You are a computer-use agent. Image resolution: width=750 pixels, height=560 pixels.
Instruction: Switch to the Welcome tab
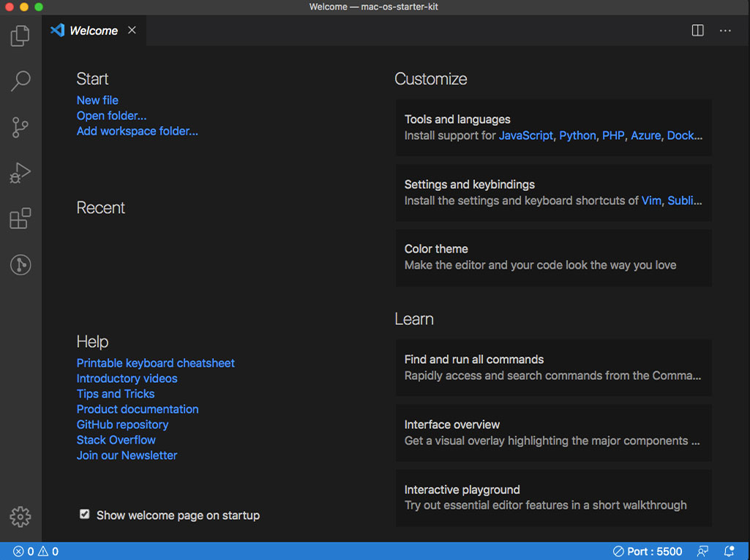tap(93, 30)
